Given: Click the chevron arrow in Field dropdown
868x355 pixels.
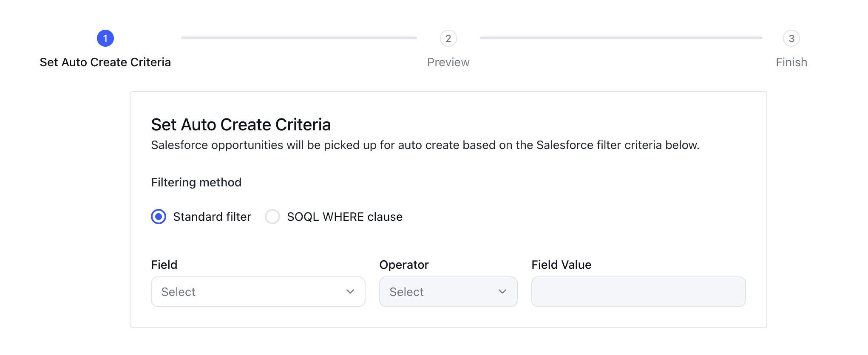Looking at the screenshot, I should pos(350,292).
